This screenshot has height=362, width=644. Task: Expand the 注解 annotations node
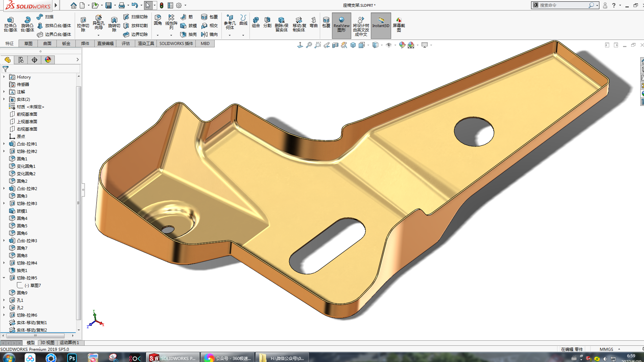click(x=4, y=92)
